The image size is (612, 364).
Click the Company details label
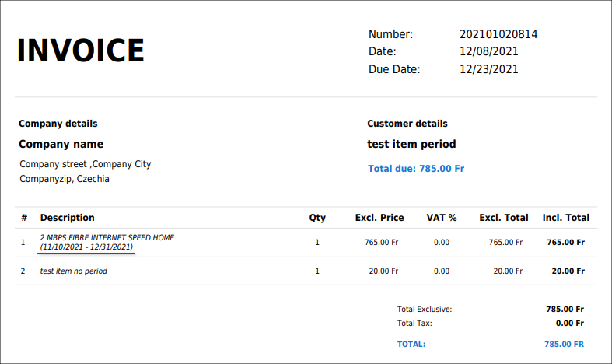[x=58, y=124]
